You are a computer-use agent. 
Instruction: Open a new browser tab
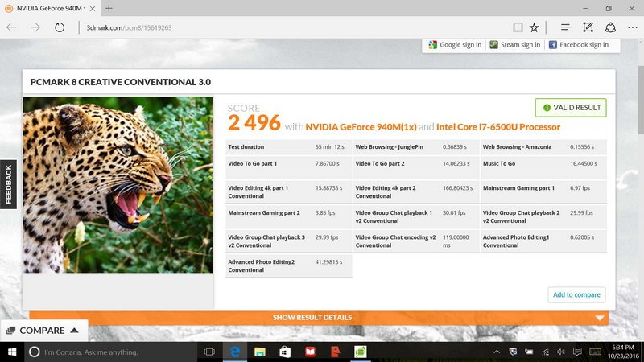[x=108, y=8]
